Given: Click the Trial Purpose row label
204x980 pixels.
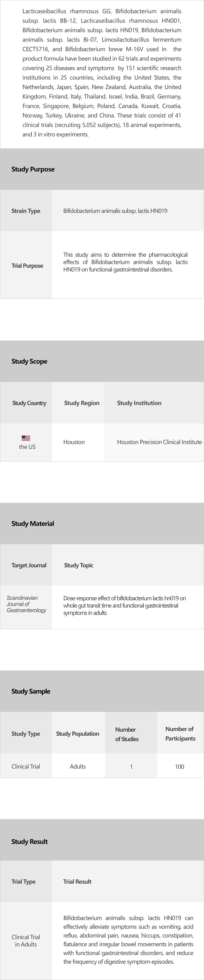Looking at the screenshot, I should 27,266.
